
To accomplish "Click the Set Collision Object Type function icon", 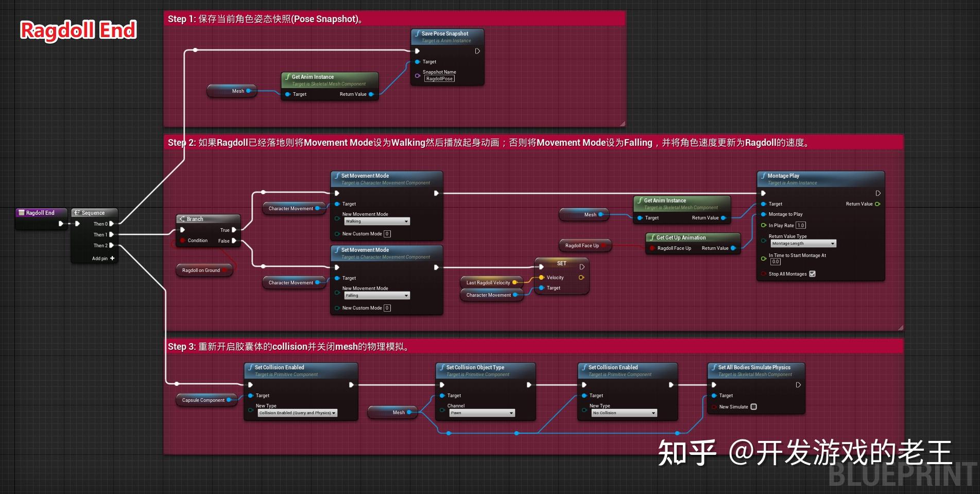I will (442, 367).
